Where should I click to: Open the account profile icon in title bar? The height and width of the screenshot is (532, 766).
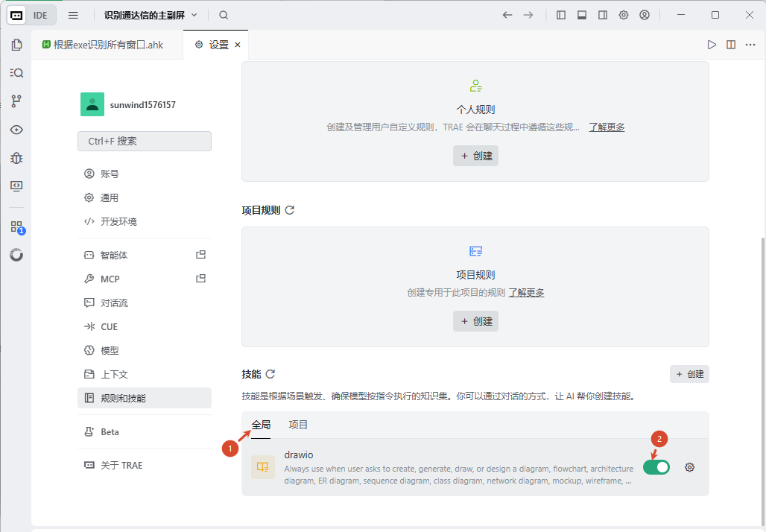[x=645, y=15]
